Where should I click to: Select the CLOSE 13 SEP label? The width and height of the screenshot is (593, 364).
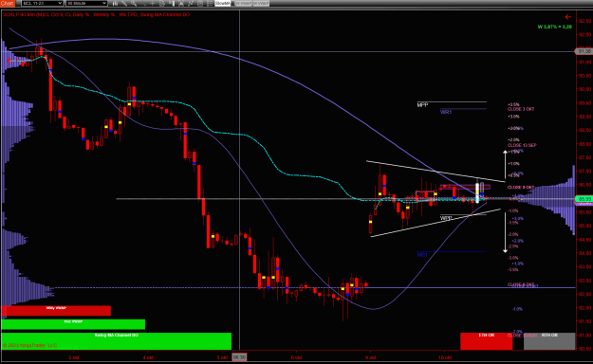point(522,145)
